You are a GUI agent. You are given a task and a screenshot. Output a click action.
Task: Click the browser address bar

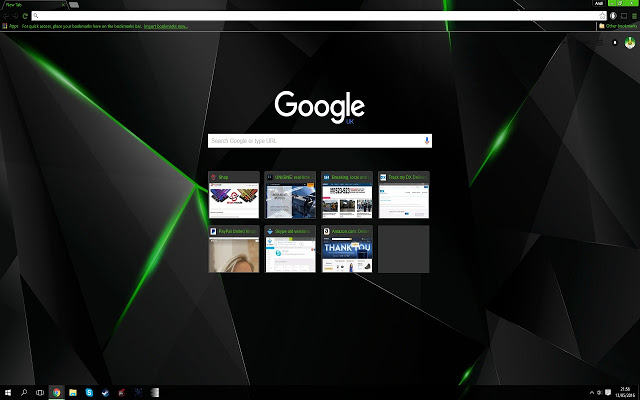pyautogui.click(x=300, y=16)
